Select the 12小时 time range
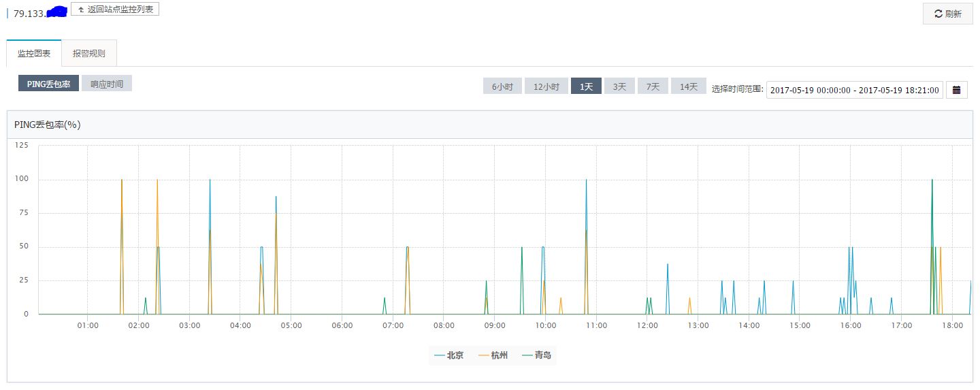 point(546,86)
